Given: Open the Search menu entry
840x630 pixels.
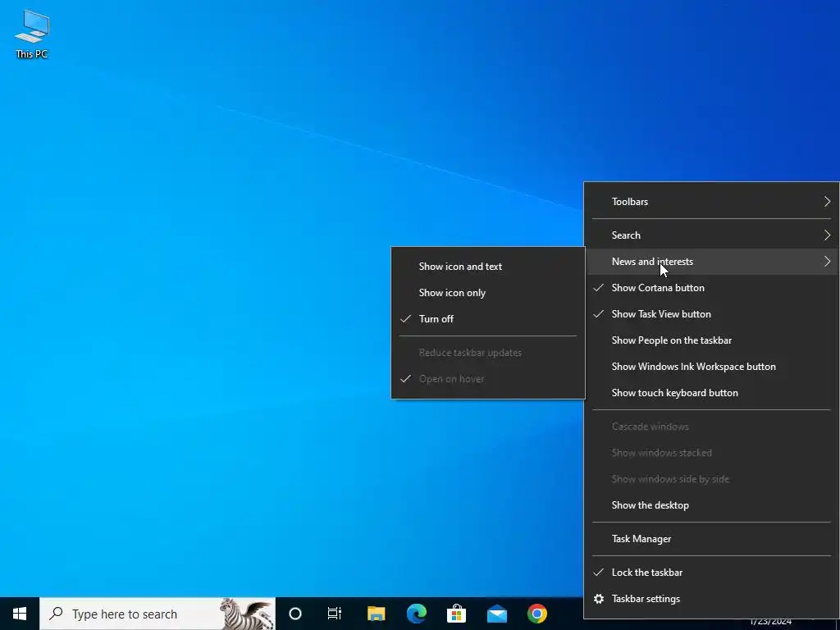Looking at the screenshot, I should 711,235.
